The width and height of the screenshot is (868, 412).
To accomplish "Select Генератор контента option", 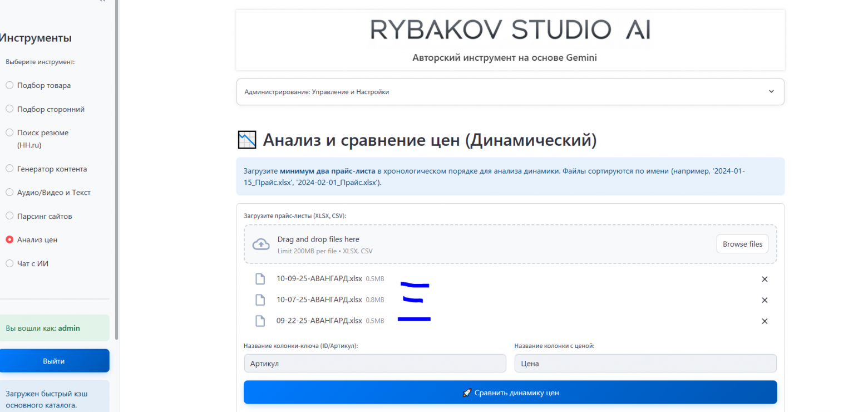I will coord(9,169).
